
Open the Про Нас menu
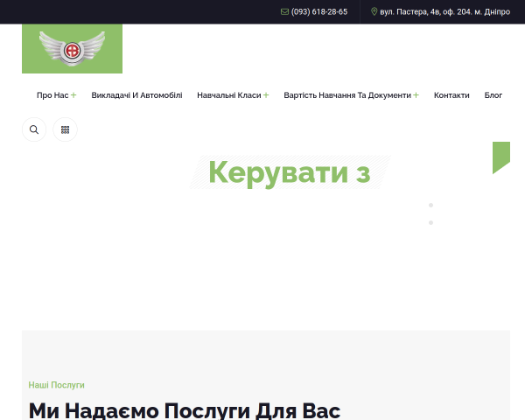click(52, 95)
